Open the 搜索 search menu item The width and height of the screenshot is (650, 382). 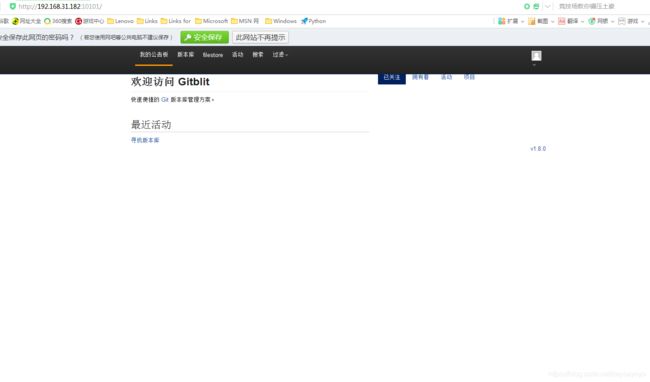(x=258, y=55)
